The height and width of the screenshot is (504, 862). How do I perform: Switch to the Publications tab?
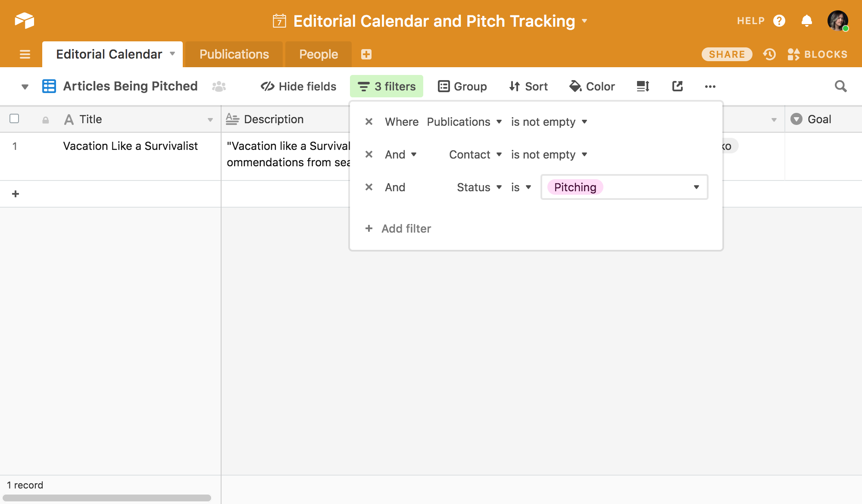(234, 54)
